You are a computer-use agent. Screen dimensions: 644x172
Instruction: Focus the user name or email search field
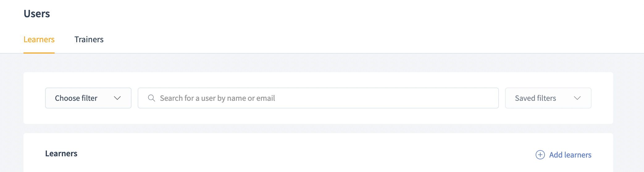tap(318, 98)
